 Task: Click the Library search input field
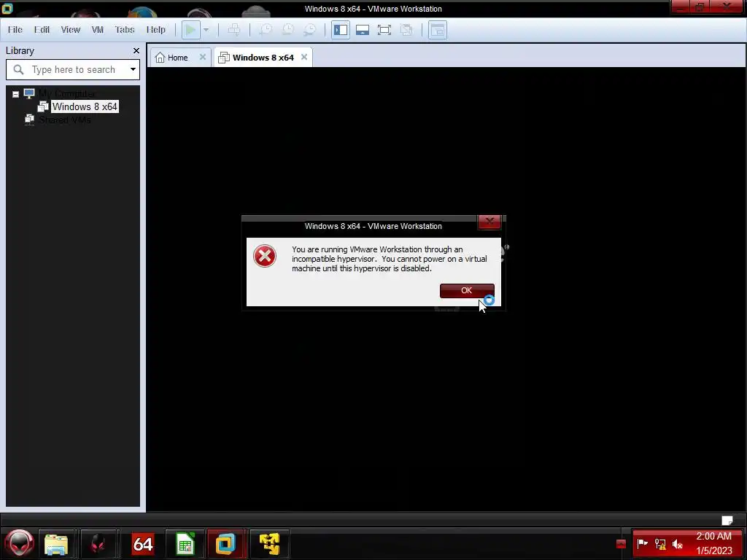click(x=74, y=69)
